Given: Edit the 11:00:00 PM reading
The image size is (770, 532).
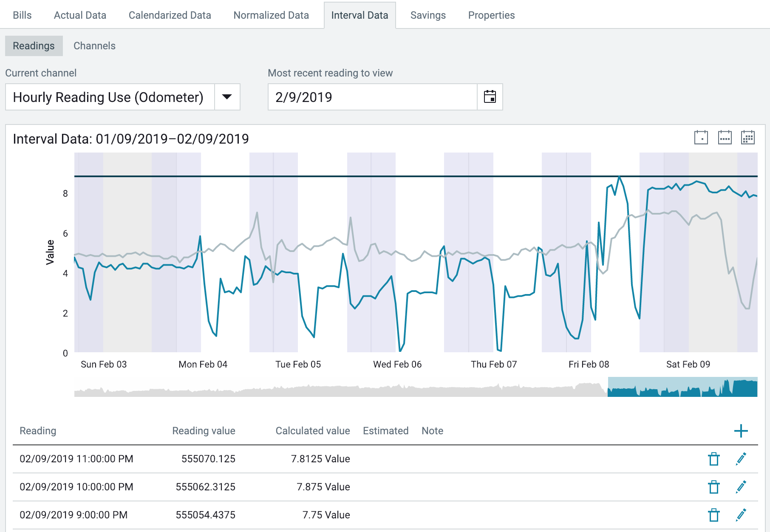Looking at the screenshot, I should (x=741, y=459).
